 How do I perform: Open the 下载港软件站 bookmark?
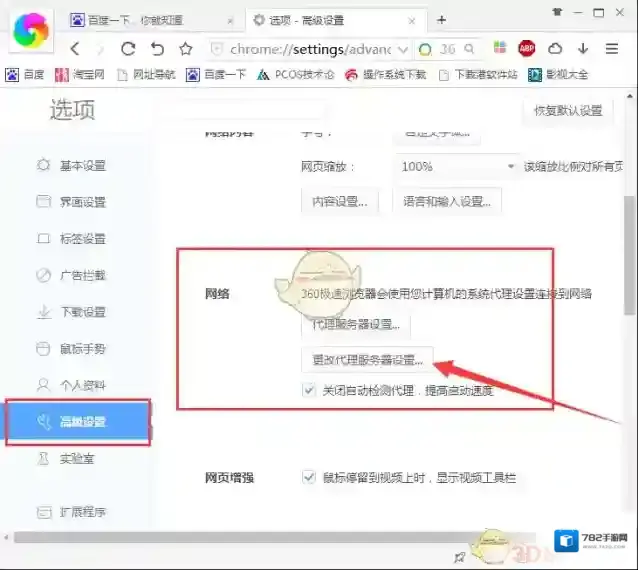tap(478, 75)
